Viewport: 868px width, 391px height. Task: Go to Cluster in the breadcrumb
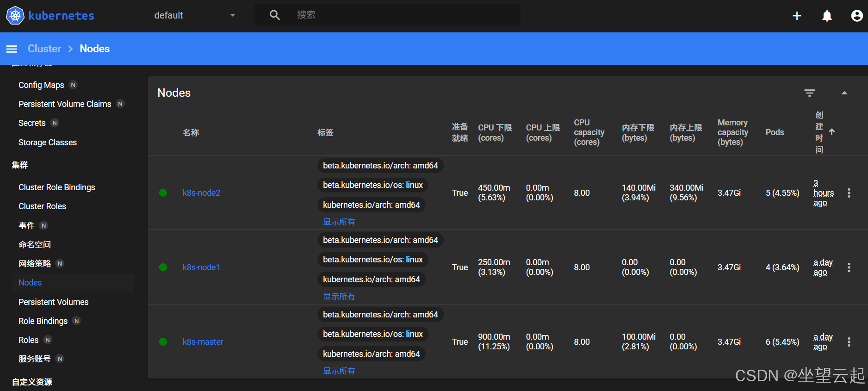[44, 49]
